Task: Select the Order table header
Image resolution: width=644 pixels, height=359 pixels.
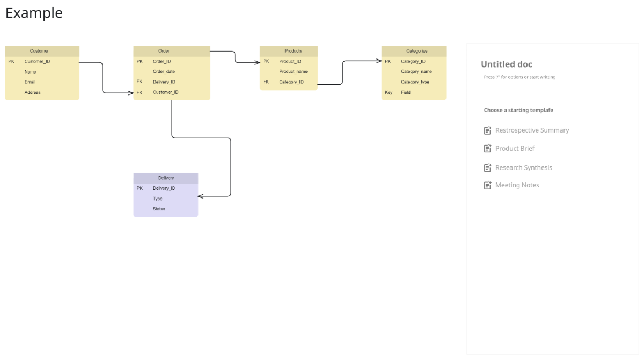Action: [x=164, y=50]
